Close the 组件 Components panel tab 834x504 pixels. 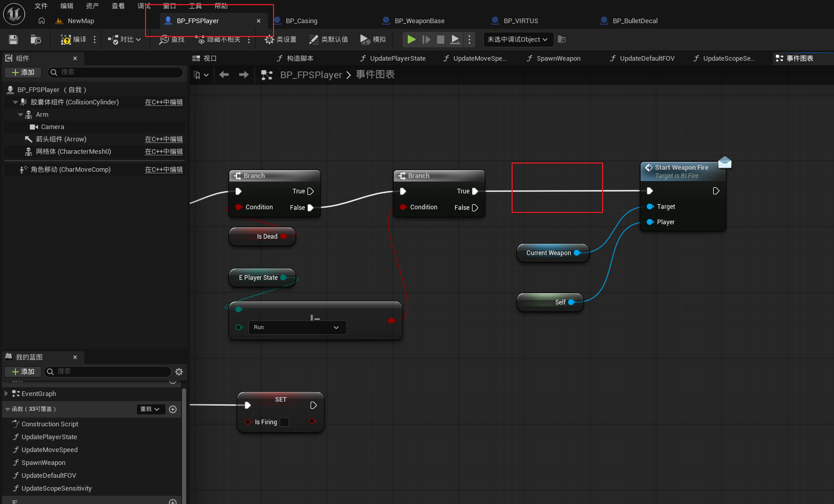[75, 59]
